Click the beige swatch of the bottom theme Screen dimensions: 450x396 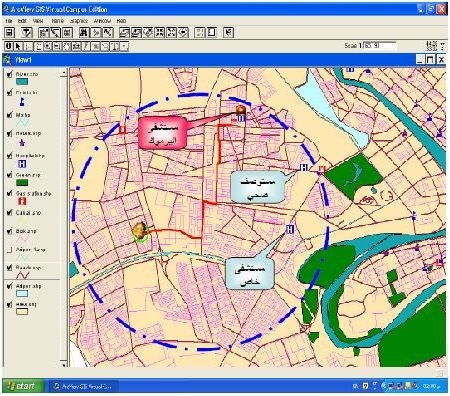pos(22,312)
